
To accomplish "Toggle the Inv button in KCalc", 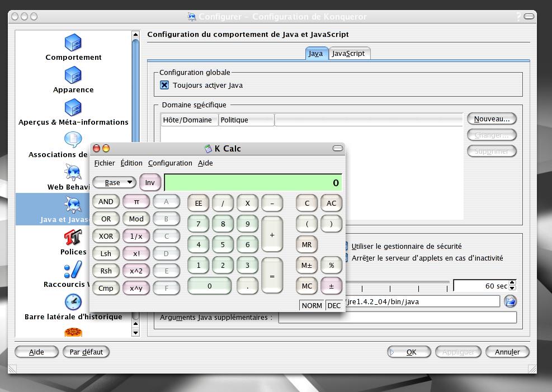I will click(x=150, y=183).
